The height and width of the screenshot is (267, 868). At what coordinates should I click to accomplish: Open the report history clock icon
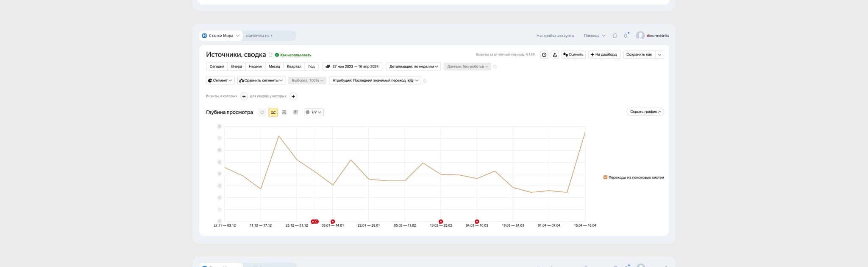pos(544,55)
